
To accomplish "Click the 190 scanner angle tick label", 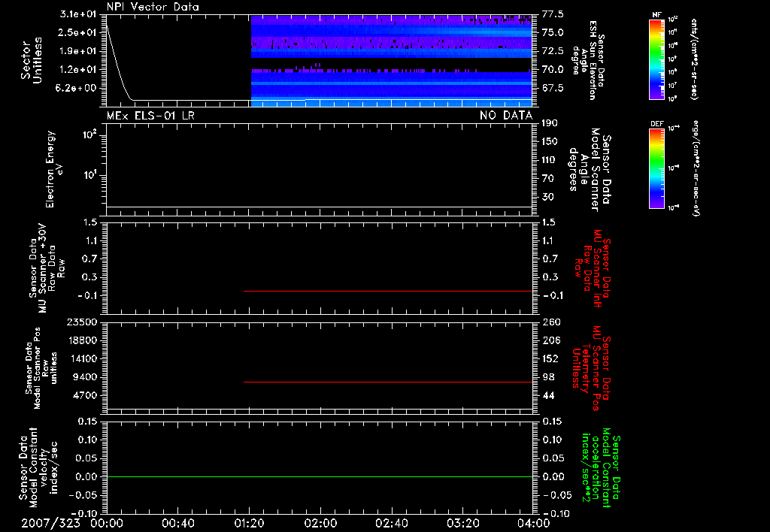I will pos(550,123).
